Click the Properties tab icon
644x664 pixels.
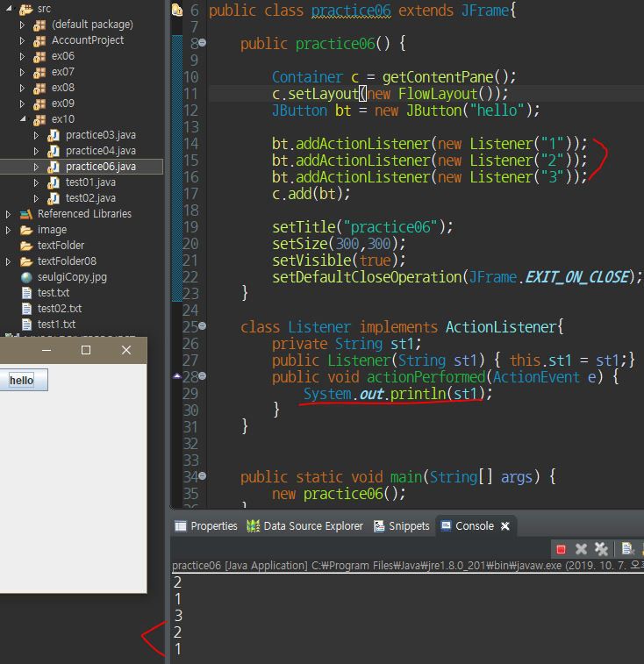[181, 526]
